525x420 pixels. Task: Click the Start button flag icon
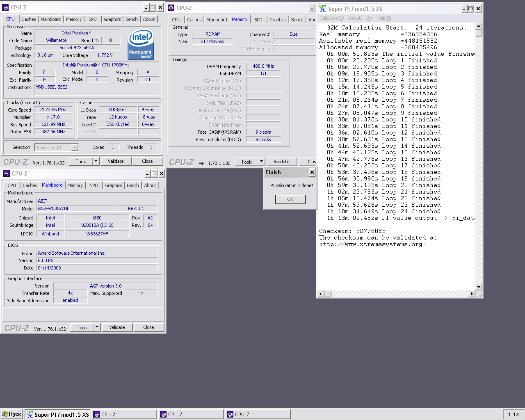tap(5, 414)
